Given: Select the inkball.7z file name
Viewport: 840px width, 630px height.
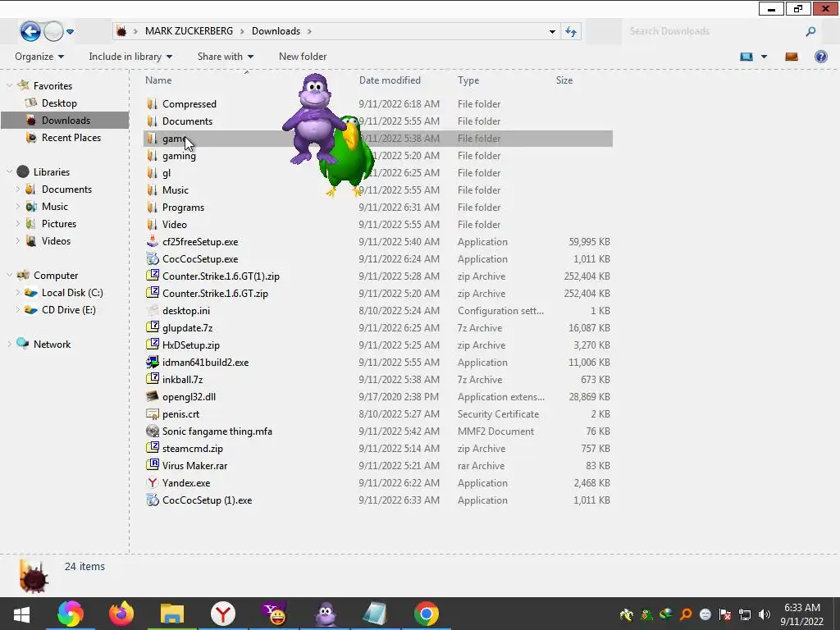Looking at the screenshot, I should pyautogui.click(x=182, y=379).
